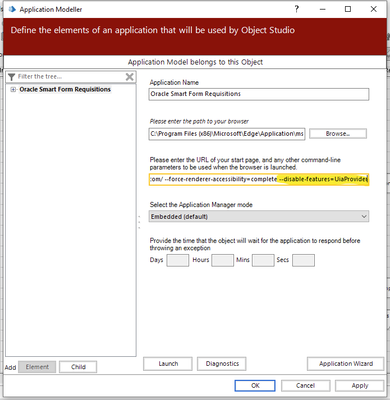This screenshot has width=390, height=400.
Task: Click the filter funnel icon
Action: (x=12, y=77)
